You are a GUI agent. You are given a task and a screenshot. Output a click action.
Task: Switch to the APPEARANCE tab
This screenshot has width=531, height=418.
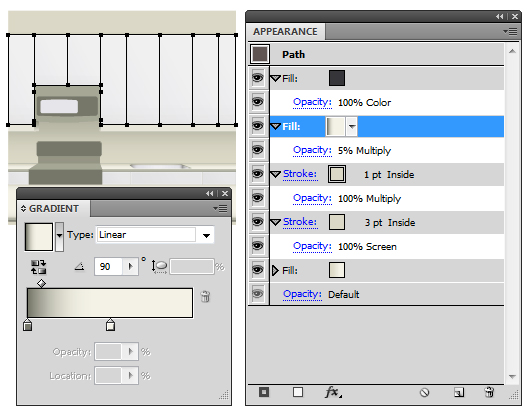pos(285,32)
